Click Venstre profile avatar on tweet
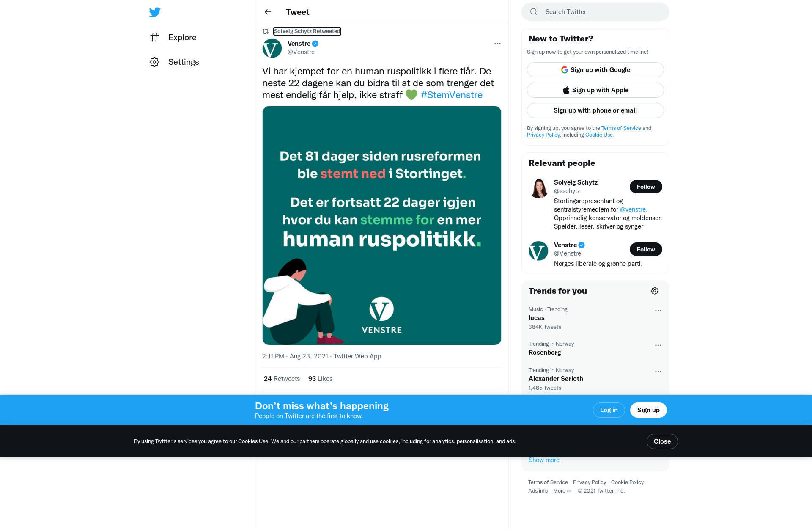The height and width of the screenshot is (529, 812). [272, 48]
